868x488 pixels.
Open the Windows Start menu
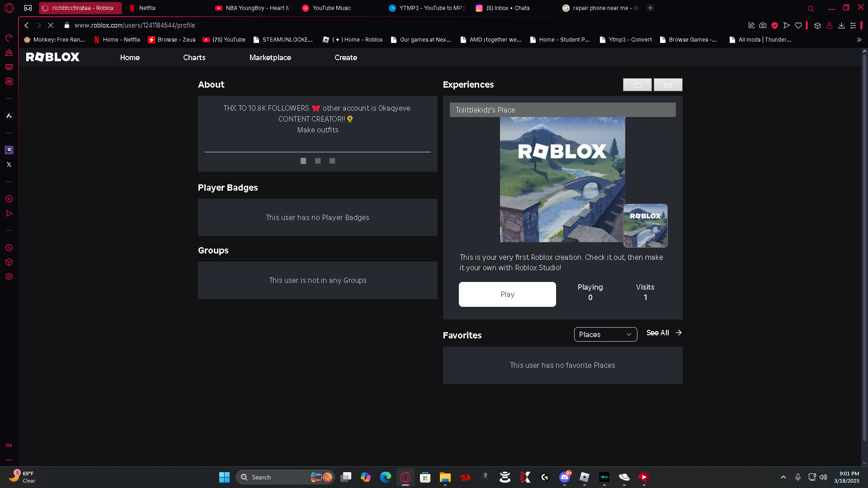tap(224, 477)
